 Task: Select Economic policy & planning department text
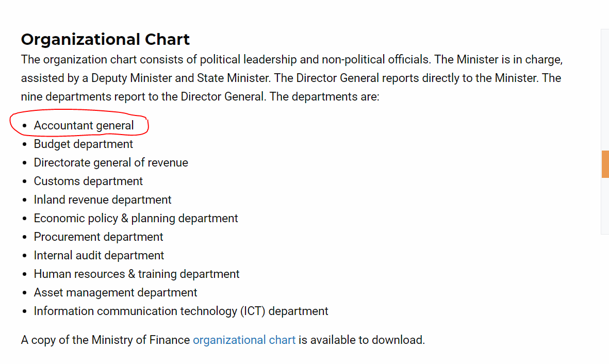pos(136,218)
